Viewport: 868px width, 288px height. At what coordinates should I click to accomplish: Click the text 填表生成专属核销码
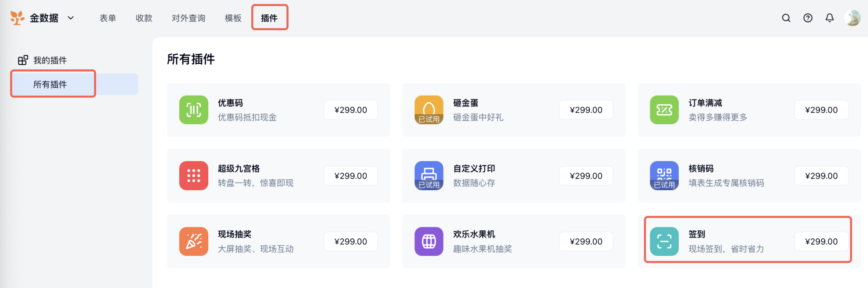tap(726, 183)
